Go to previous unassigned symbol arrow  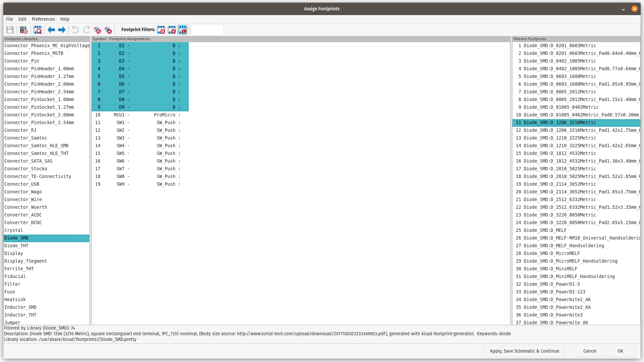tap(51, 30)
